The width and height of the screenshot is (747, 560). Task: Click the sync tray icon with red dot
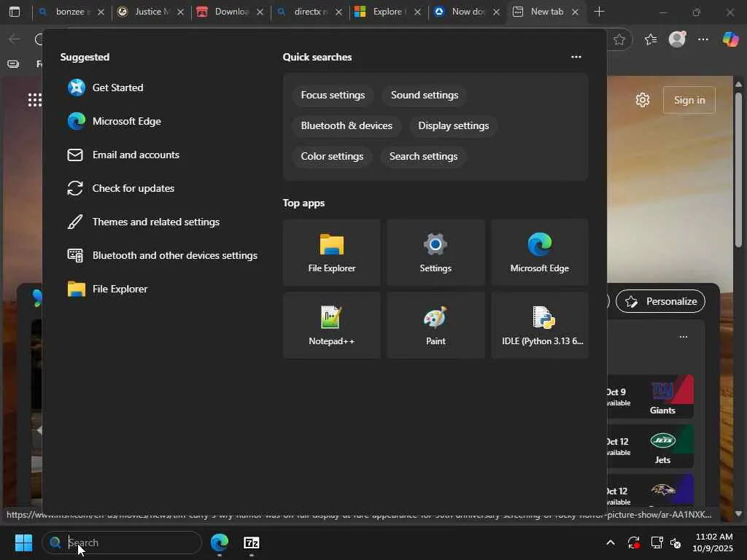[x=634, y=542]
